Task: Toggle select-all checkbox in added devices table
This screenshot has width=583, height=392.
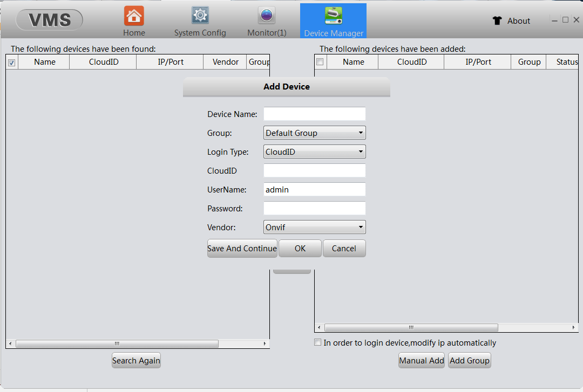Action: pyautogui.click(x=320, y=61)
